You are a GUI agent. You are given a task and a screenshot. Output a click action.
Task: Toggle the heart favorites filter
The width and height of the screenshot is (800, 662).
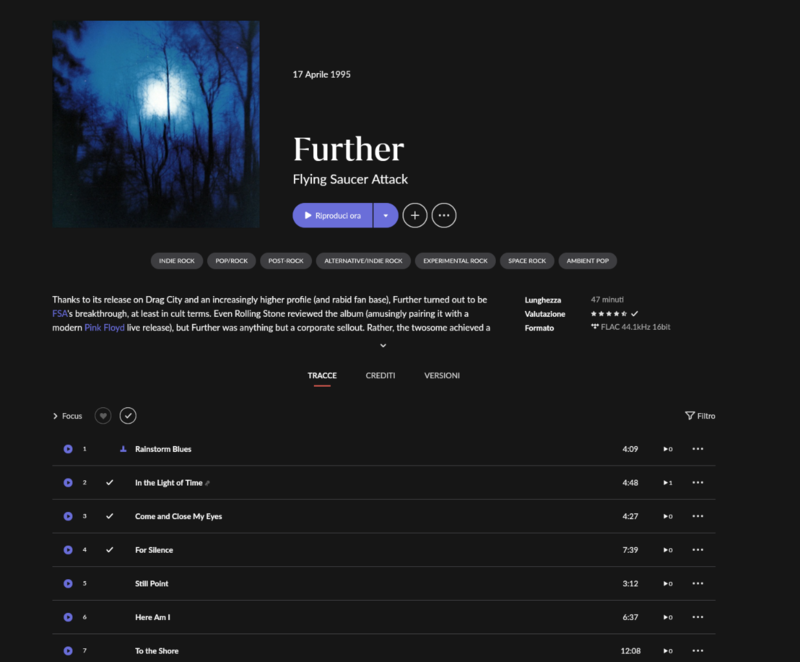pos(103,416)
